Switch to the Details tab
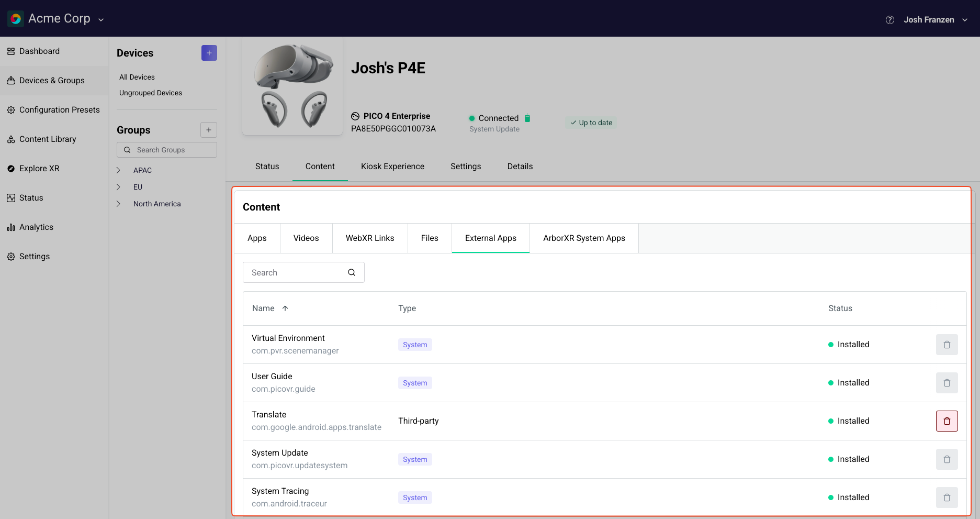 click(520, 167)
